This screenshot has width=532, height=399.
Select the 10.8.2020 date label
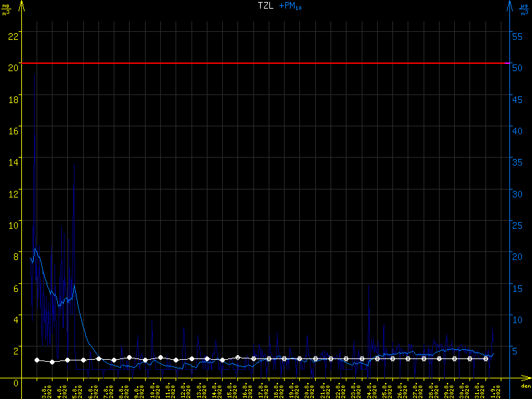(154, 390)
